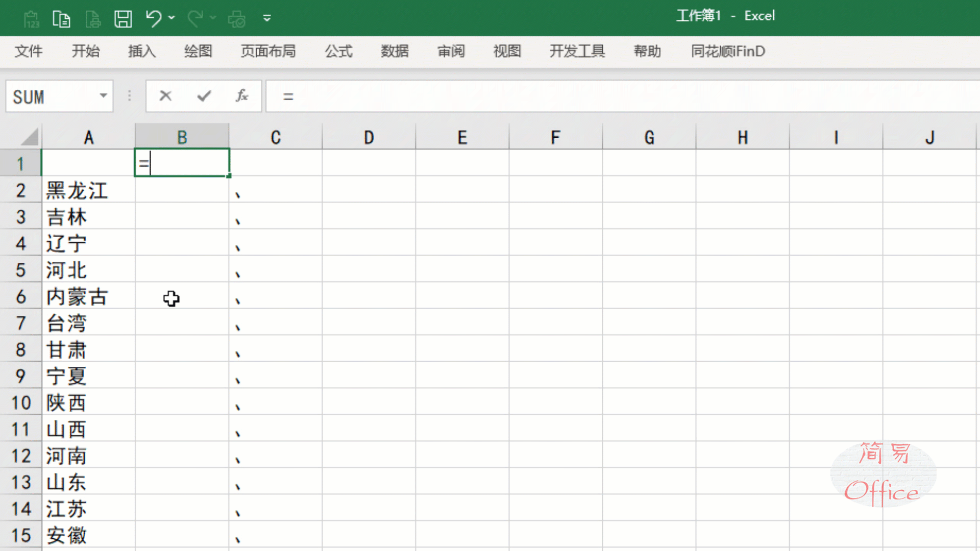Click cell containing 吉林
This screenshot has height=551, width=980.
[x=89, y=216]
